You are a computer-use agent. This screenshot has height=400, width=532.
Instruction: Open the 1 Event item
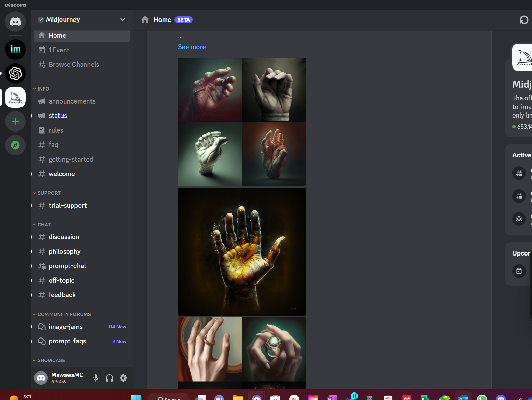(x=59, y=50)
